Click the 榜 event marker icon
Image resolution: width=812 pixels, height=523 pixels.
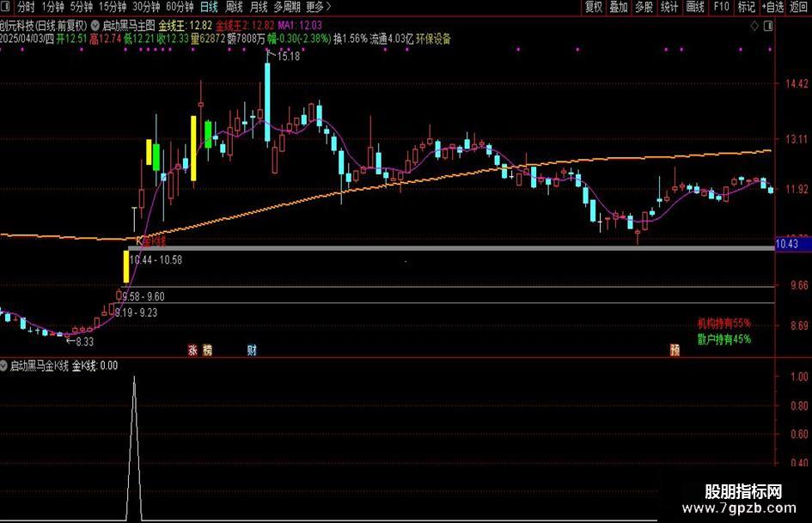tap(207, 350)
